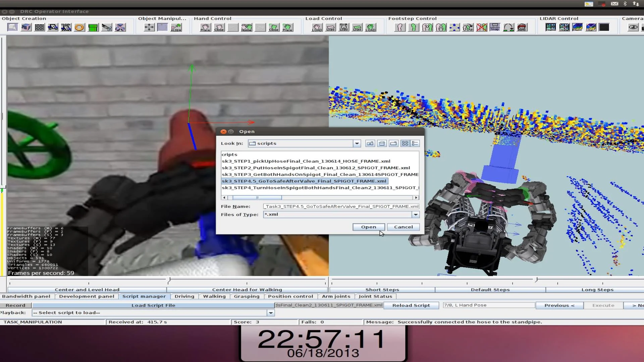The width and height of the screenshot is (644, 362).
Task: Click the Load Script File button
Action: pos(153,305)
